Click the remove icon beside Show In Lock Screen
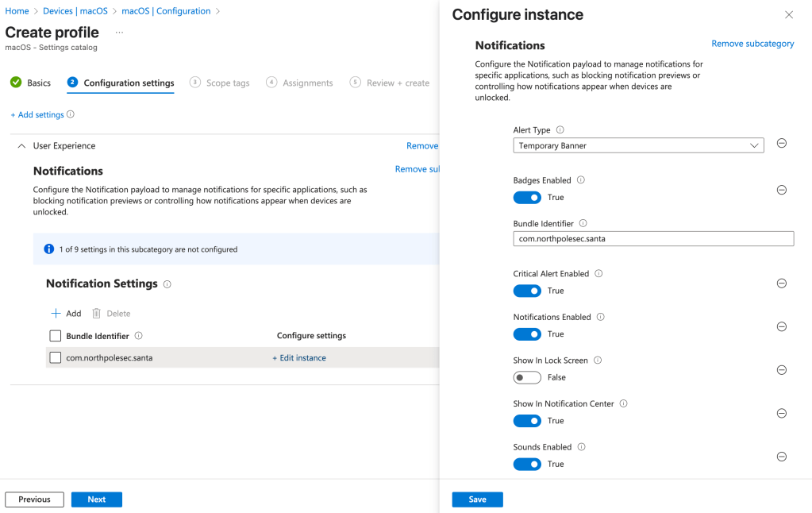Viewport: 812px width, 513px height. [x=781, y=370]
